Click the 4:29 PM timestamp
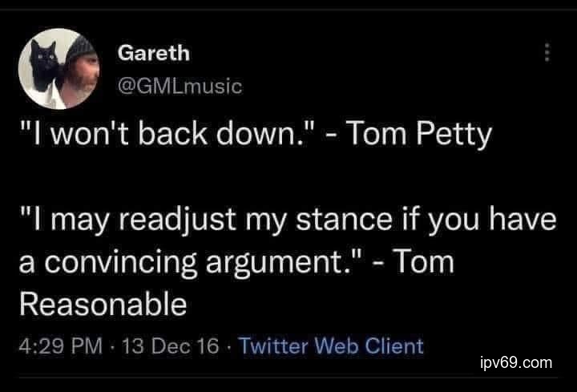Image resolution: width=577 pixels, height=392 pixels. tap(60, 346)
